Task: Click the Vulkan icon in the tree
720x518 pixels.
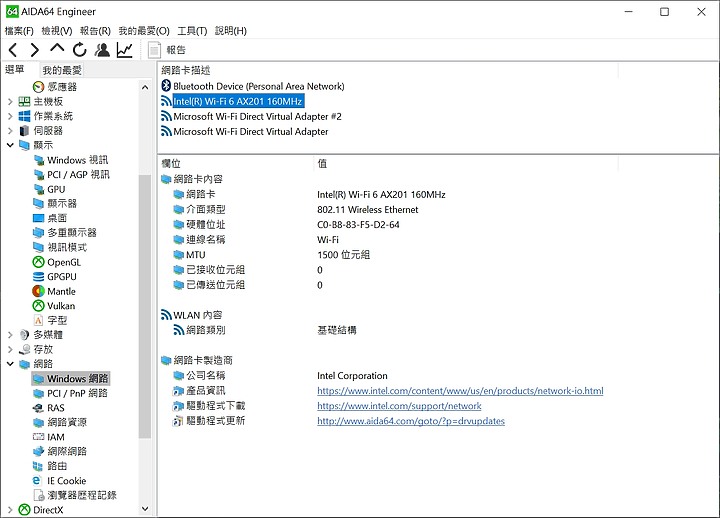Action: click(39, 306)
